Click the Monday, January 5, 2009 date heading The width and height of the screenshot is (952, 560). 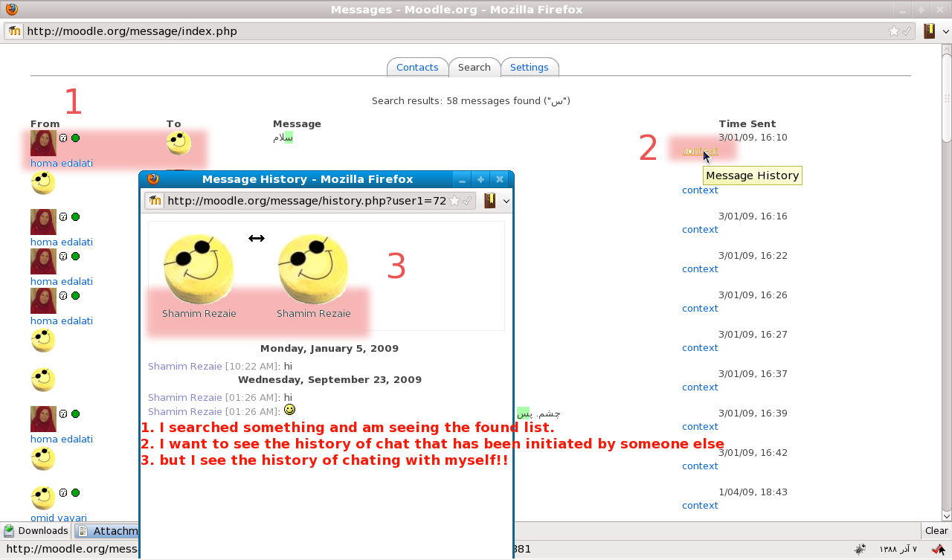(x=329, y=348)
